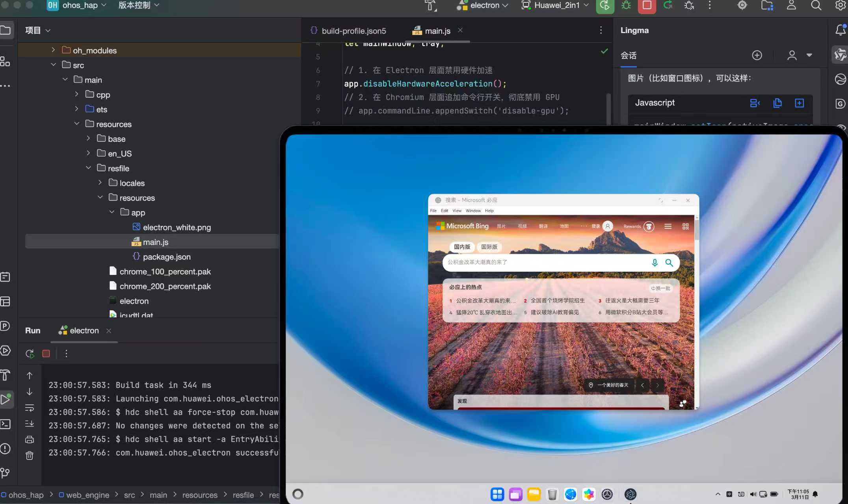Click the 换一批 refresh button on Bing

coord(660,288)
